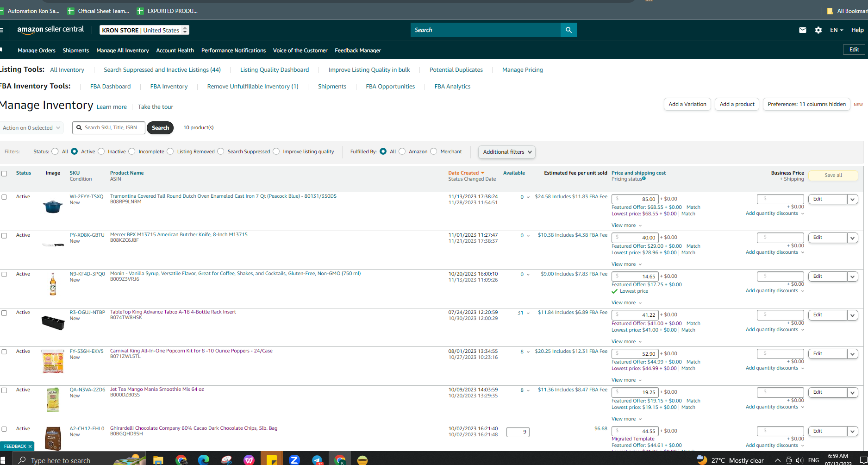Screen dimensions: 868x465
Task: Open the Tramontina Dutch Oven product thumbnail
Action: pos(53,206)
